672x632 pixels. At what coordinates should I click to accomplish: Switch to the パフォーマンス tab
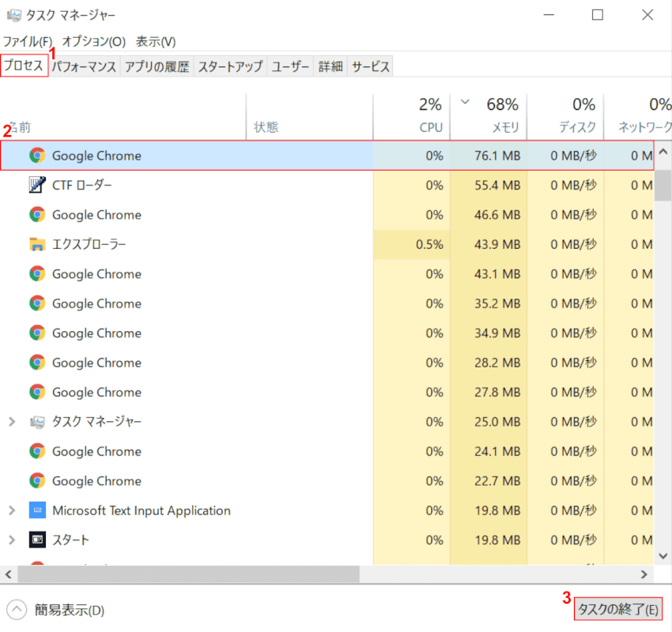85,66
